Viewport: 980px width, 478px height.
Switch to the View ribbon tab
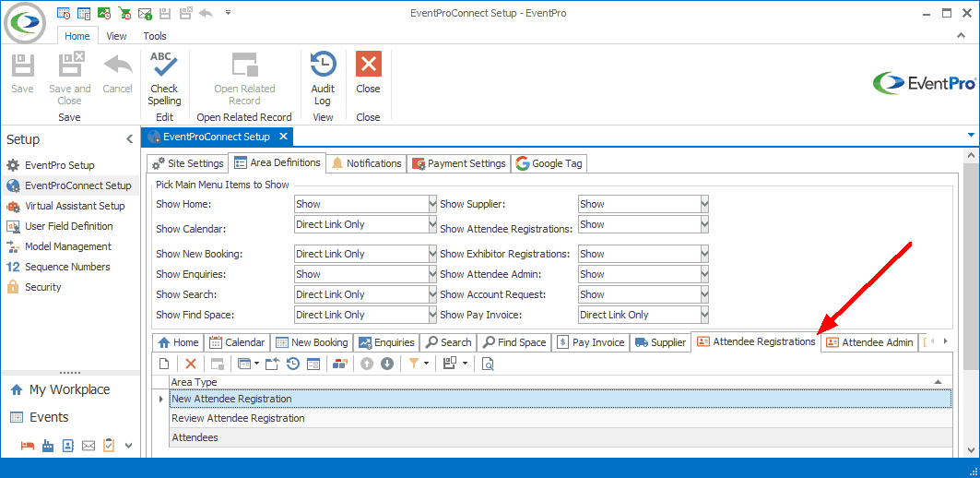[116, 36]
